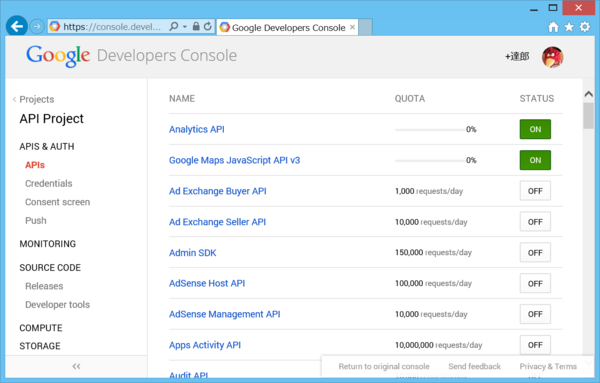Viewport: 600px width, 383px height.
Task: Open browser Tools gear icon
Action: [x=585, y=27]
